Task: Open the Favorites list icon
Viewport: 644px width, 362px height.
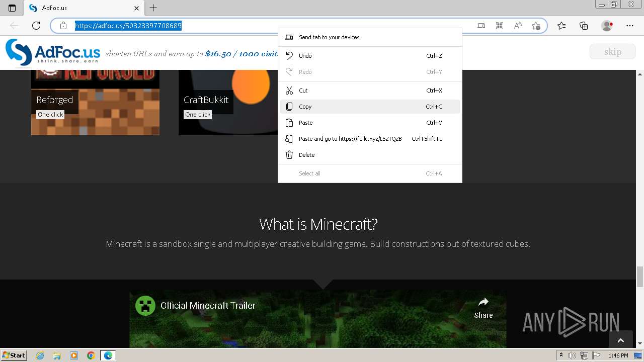Action: point(561,26)
